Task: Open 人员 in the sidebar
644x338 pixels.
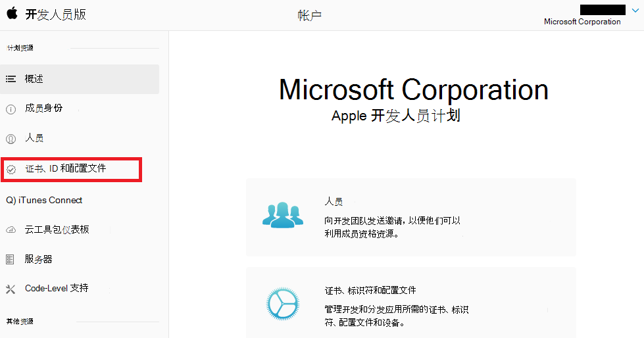Action: [x=34, y=138]
